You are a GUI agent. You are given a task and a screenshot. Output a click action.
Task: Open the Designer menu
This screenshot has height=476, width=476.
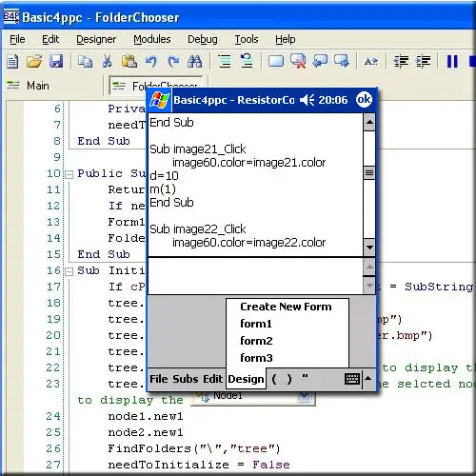click(x=96, y=39)
